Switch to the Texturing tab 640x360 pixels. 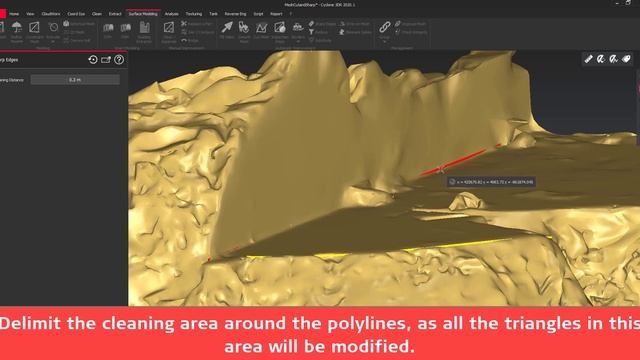coord(194,14)
